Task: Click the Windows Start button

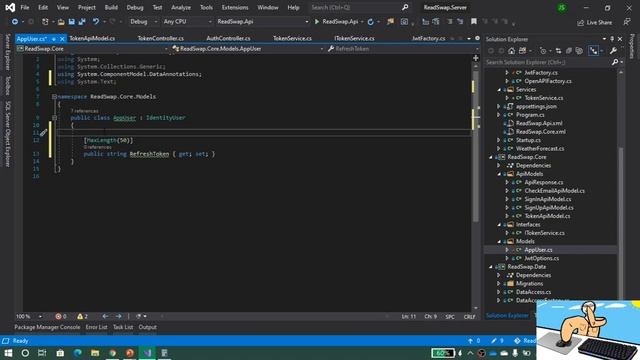Action: (8, 353)
